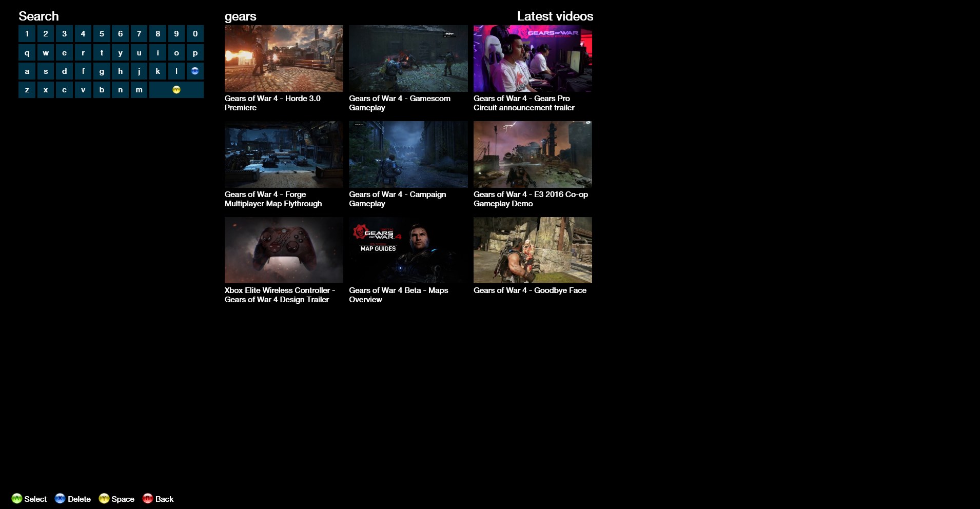Tap the number 8 key

(x=158, y=34)
